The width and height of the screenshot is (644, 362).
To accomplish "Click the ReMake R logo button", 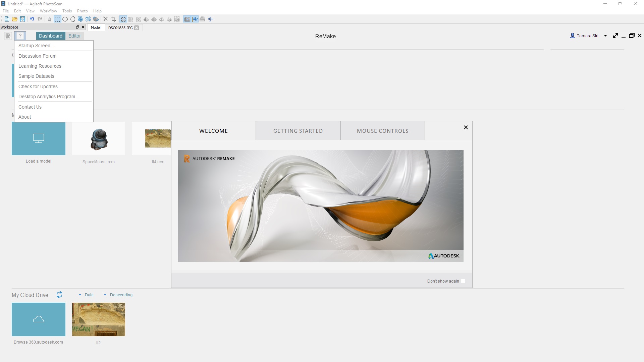I will [8, 36].
